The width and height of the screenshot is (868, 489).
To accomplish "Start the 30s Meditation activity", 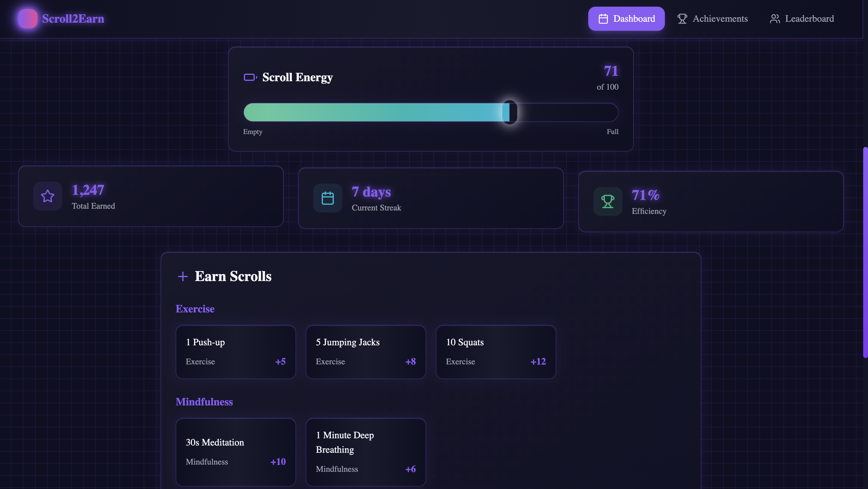I will pos(235,452).
